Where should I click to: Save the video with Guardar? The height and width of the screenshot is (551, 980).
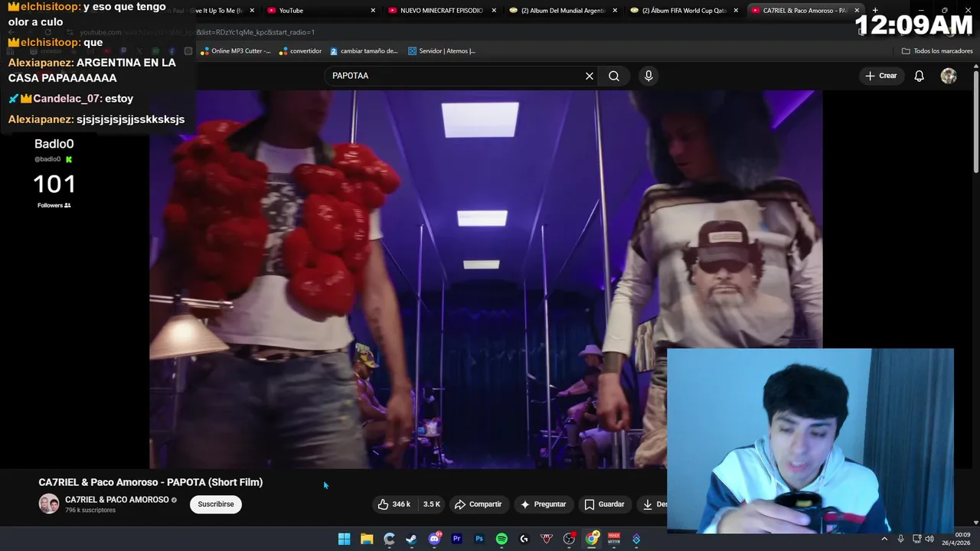click(604, 504)
